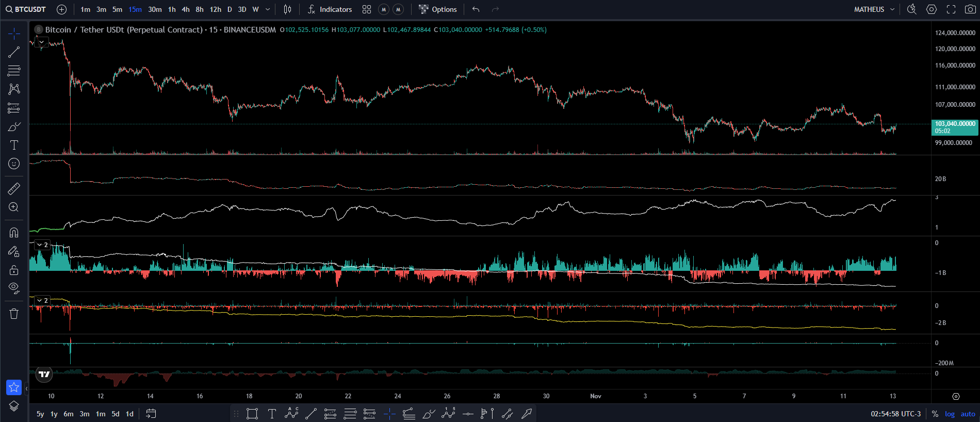This screenshot has height=422, width=980.
Task: Take a chart snapshot with camera icon
Action: 970,9
